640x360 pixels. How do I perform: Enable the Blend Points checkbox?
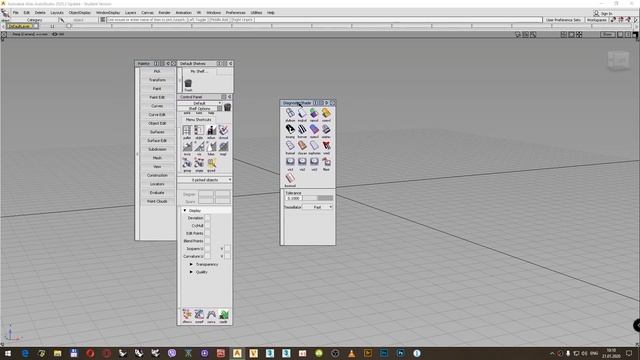207,241
